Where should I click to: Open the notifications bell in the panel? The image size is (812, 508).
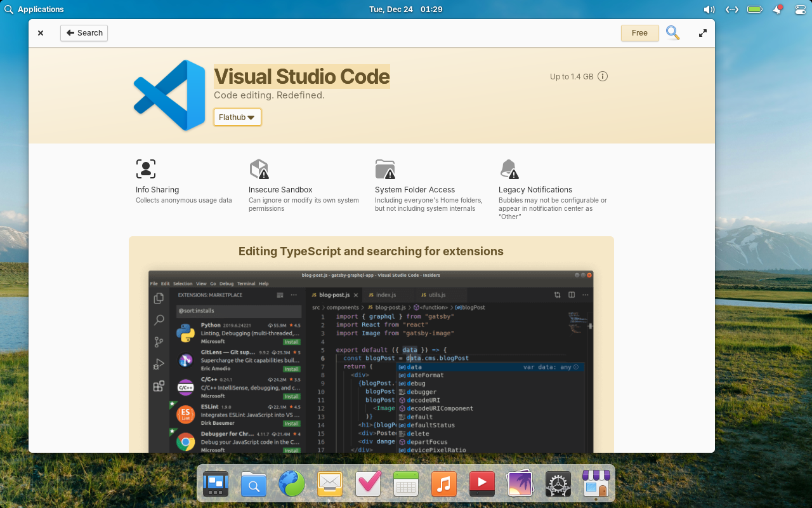point(778,10)
